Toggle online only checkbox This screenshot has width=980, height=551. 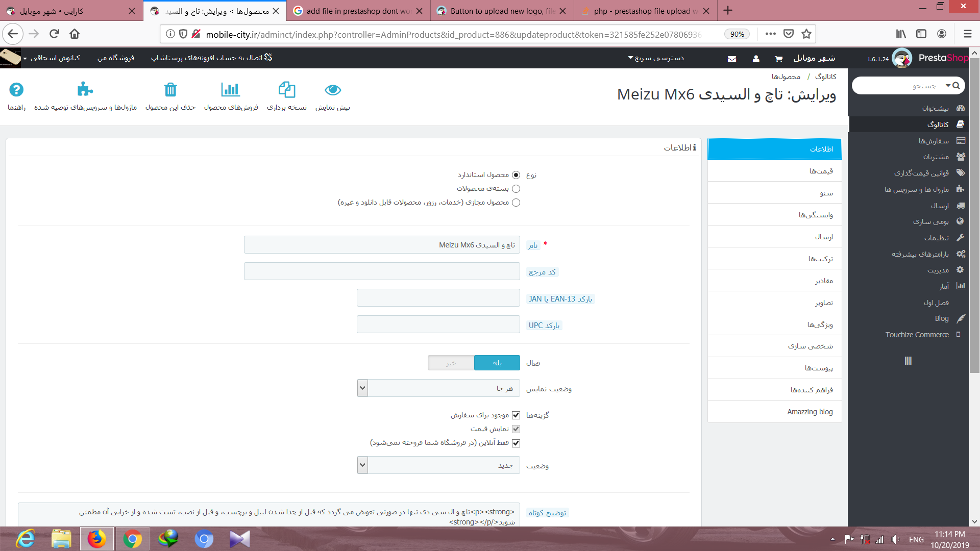pyautogui.click(x=516, y=443)
